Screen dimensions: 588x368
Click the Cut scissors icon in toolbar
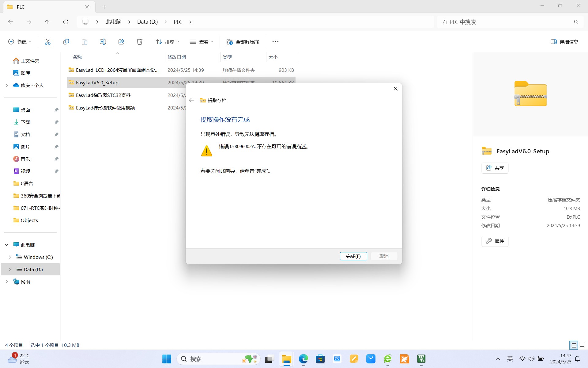point(48,42)
